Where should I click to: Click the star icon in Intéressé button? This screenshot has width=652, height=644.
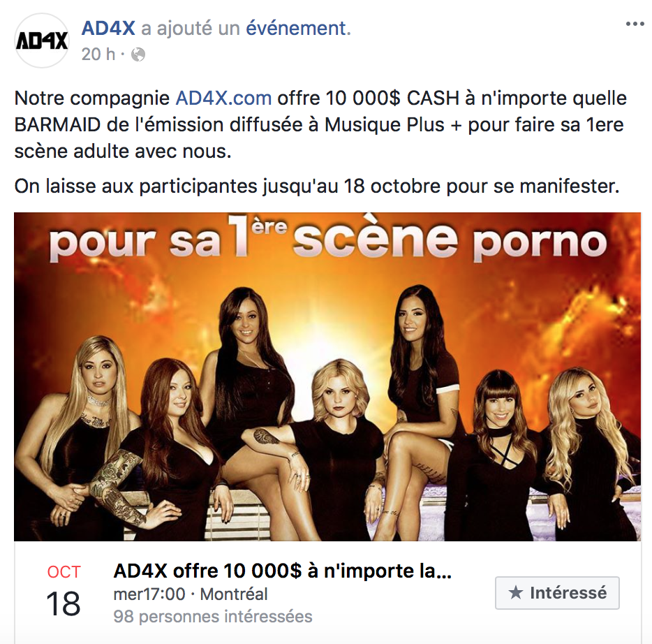pyautogui.click(x=516, y=592)
